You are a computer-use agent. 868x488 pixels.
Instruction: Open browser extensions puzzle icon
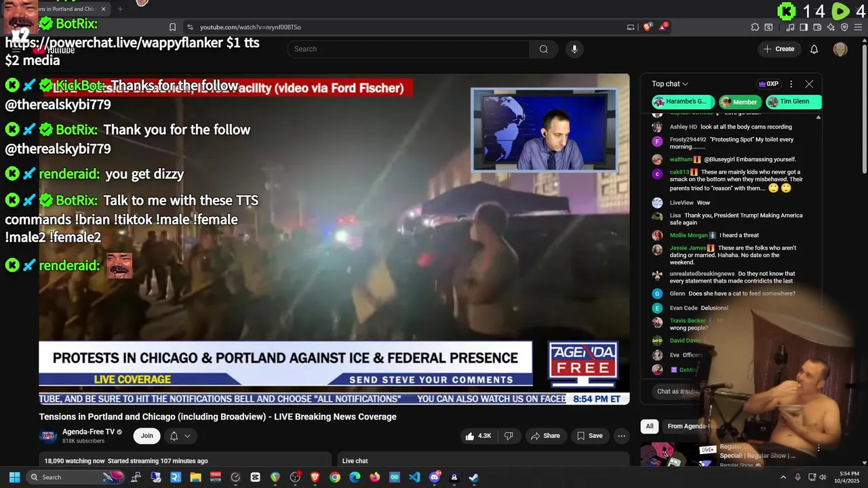(755, 27)
